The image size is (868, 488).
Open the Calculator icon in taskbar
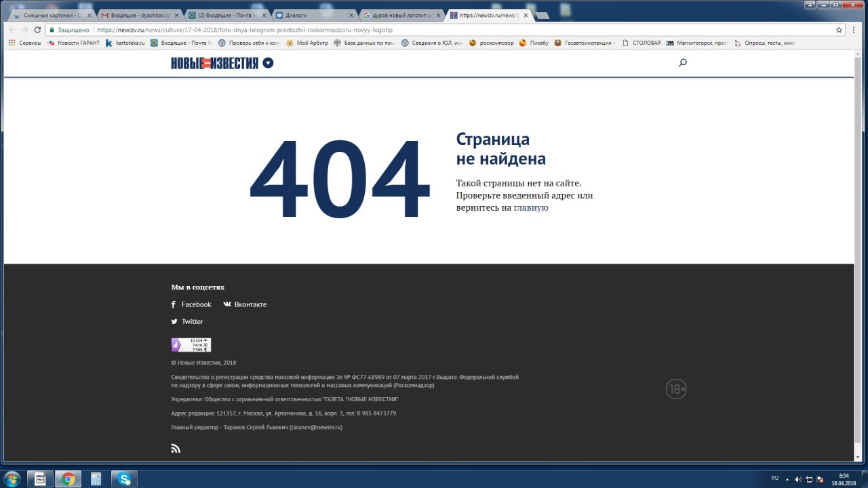[96, 479]
